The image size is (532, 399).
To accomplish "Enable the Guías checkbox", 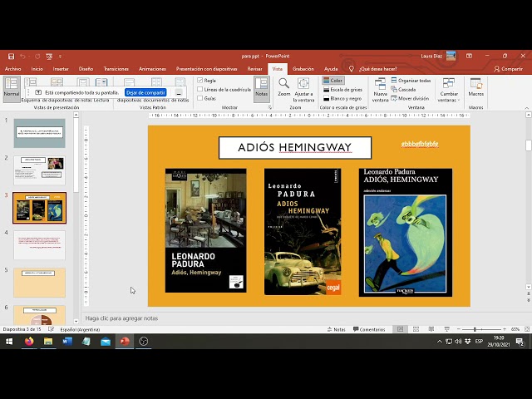I will click(199, 98).
